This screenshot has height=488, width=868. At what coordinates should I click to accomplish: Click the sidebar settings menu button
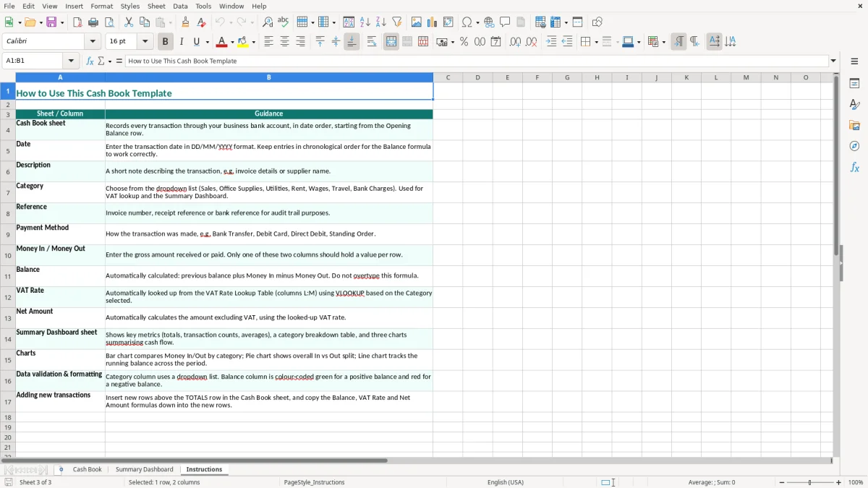click(854, 62)
